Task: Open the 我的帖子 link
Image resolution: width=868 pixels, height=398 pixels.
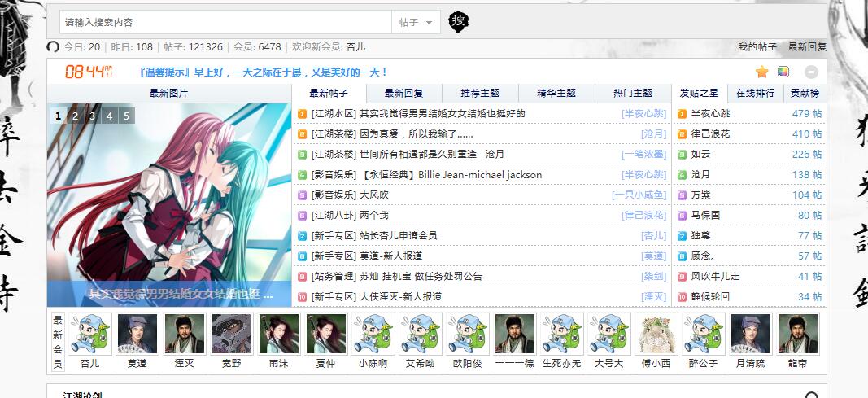Action: 757,47
